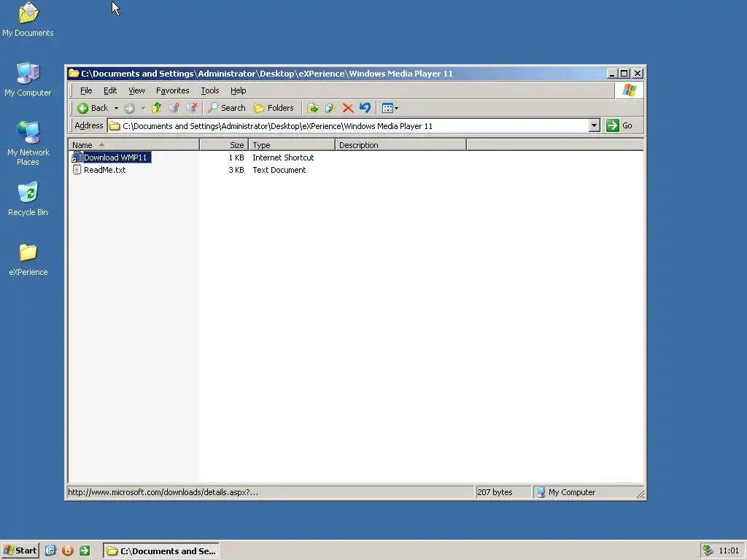This screenshot has width=747, height=560.
Task: Sort files by Name column
Action: (134, 145)
